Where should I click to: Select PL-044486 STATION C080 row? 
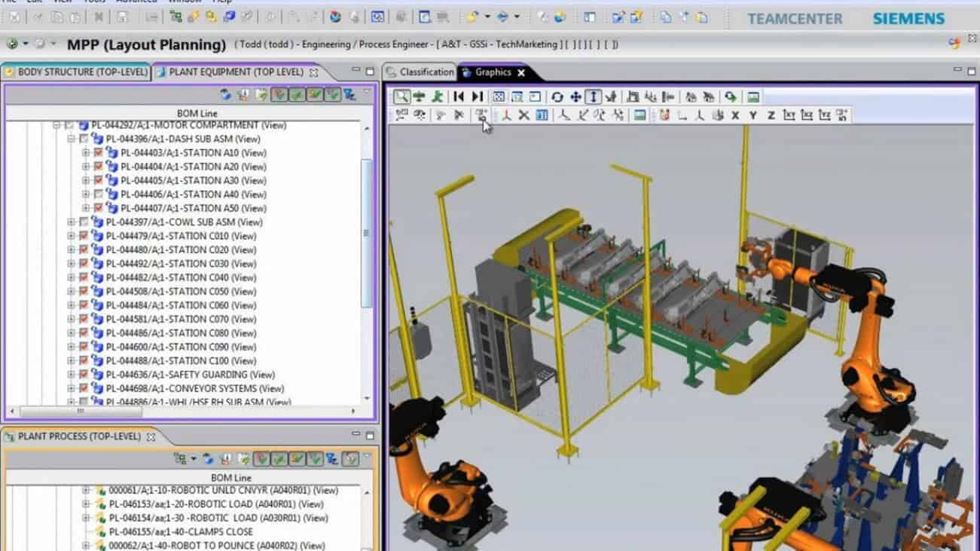point(181,332)
